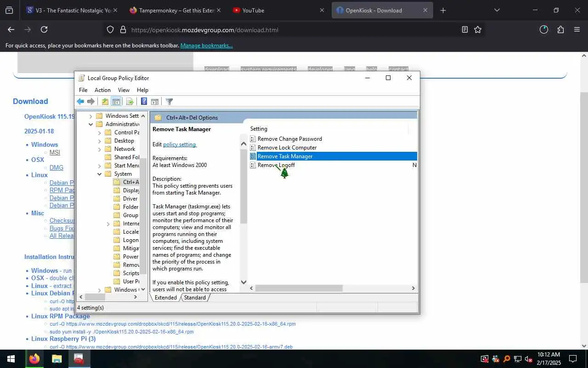Click the Back arrow in Group Policy Editor toolbar
588x368 pixels.
(80, 102)
